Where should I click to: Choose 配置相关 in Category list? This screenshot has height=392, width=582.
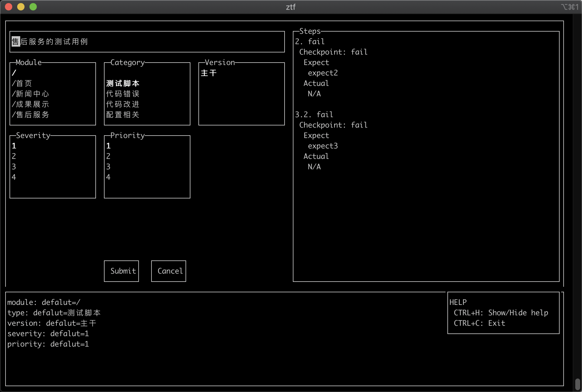[x=123, y=115]
